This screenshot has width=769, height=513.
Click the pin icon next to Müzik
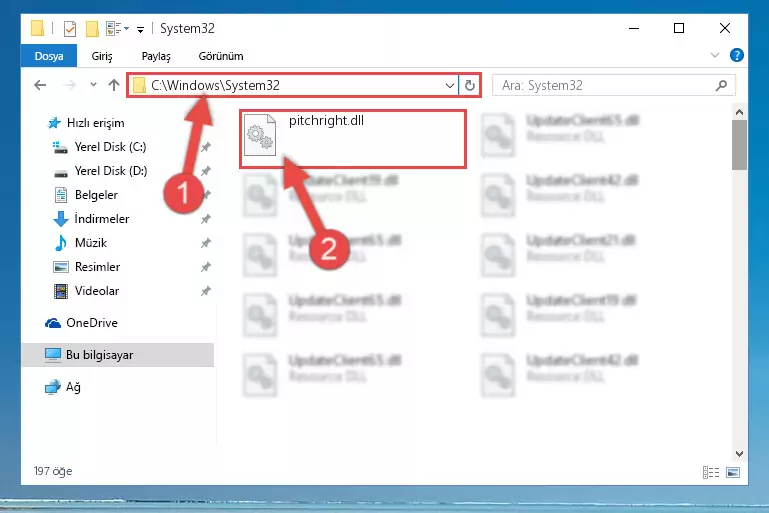pos(205,243)
